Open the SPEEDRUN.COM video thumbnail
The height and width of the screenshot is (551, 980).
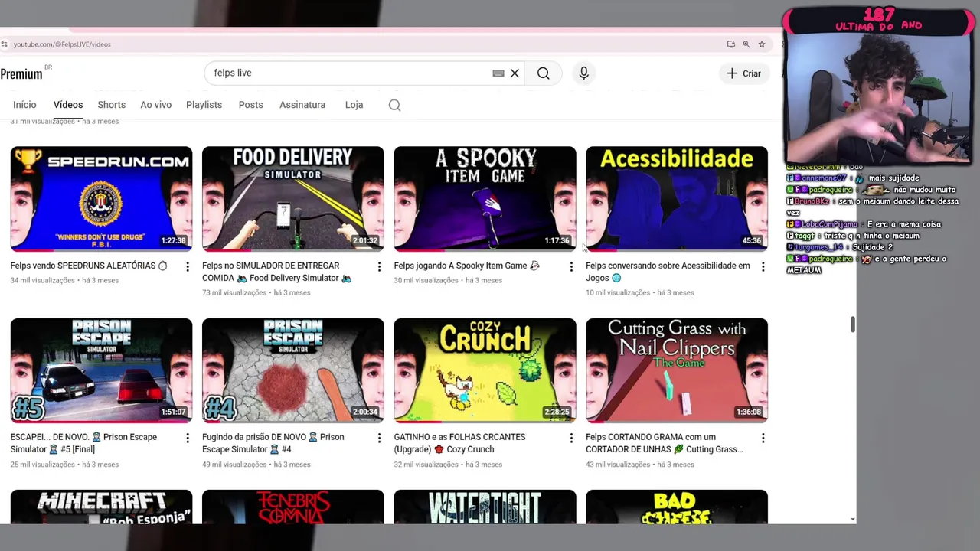101,198
